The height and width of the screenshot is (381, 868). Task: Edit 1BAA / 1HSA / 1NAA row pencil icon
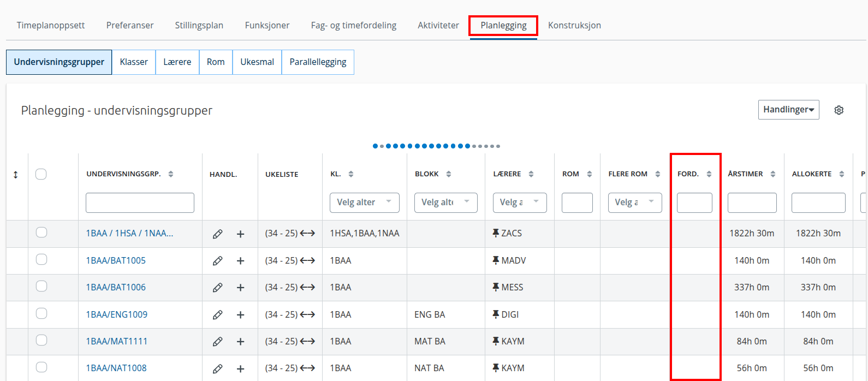coord(217,234)
